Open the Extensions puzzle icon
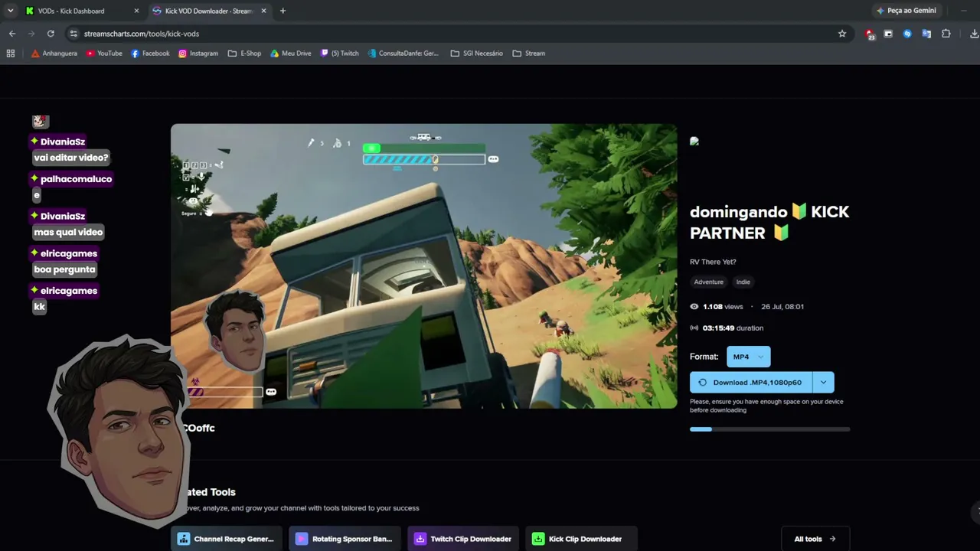The width and height of the screenshot is (980, 551). coord(946,34)
